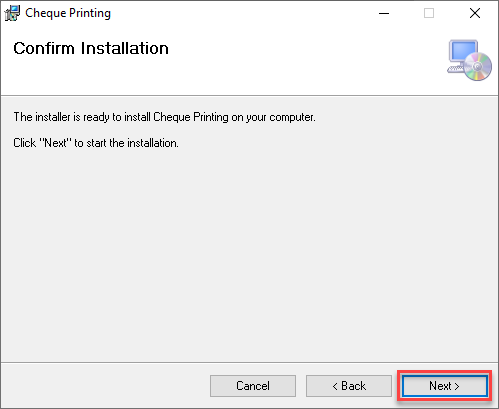The image size is (499, 409).
Task: Click the blue monitor in the header graphic
Action: [x=463, y=51]
